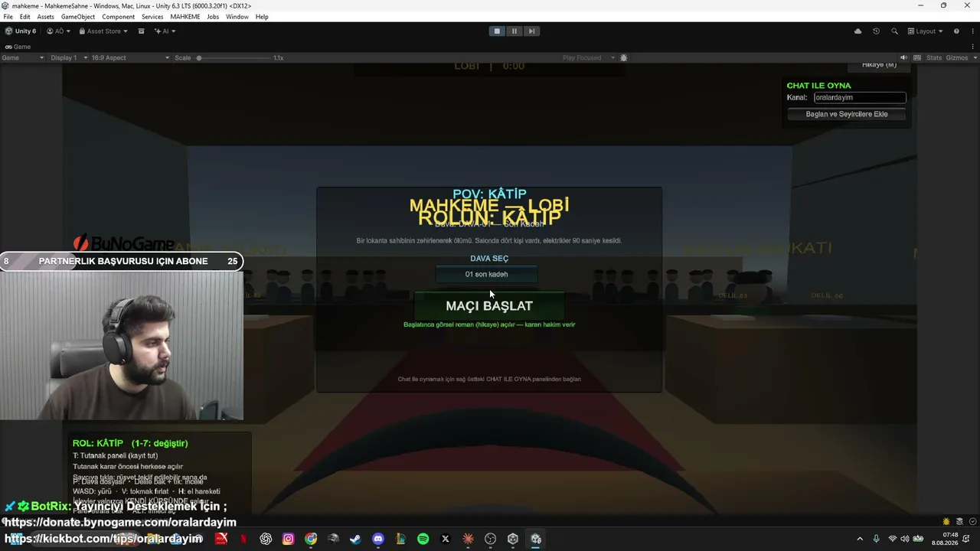Adjust the Game view Scale slider
Image resolution: width=980 pixels, height=551 pixels.
tap(233, 58)
